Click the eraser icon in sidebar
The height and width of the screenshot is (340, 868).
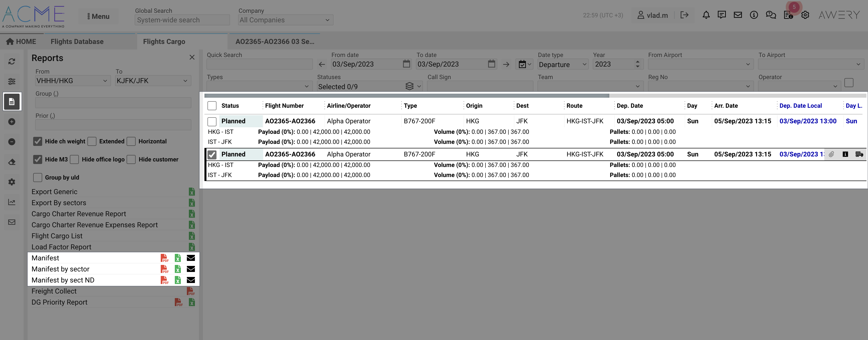(x=12, y=162)
